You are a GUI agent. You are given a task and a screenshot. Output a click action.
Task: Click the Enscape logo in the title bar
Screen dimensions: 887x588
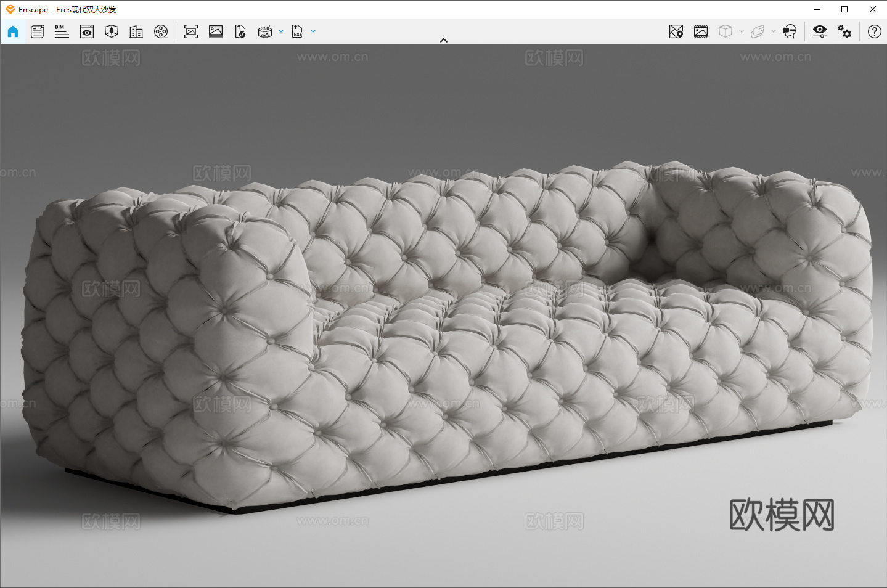(10, 9)
